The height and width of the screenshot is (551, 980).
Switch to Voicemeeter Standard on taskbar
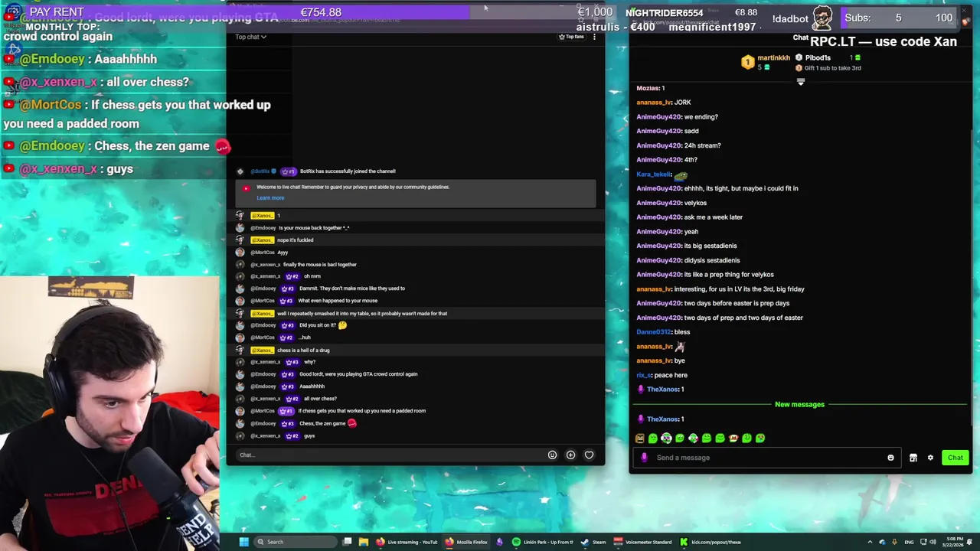643,542
